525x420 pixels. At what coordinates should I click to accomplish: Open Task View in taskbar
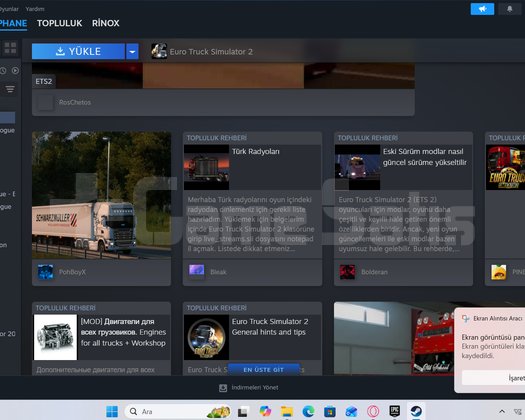(x=243, y=411)
